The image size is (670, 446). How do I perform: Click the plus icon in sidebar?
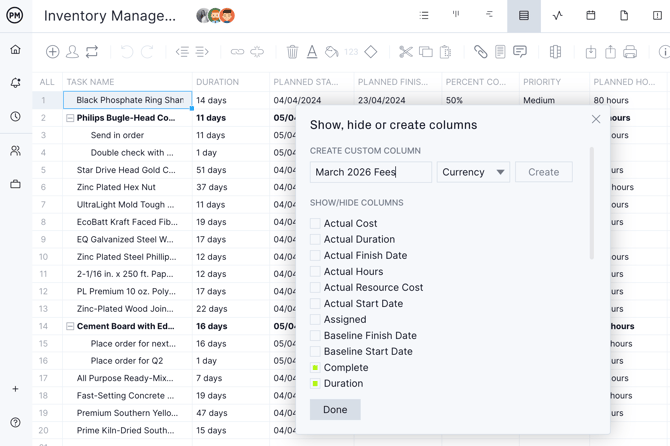15,389
